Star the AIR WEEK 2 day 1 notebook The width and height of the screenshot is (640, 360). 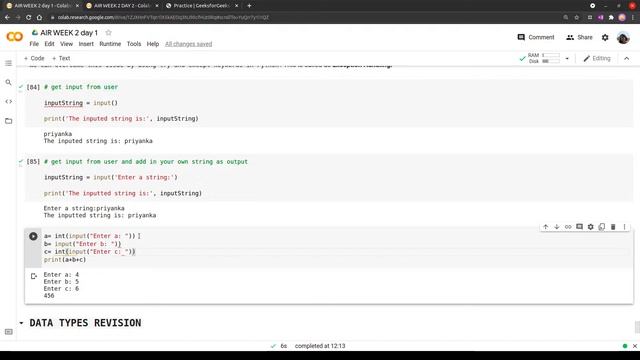108,33
